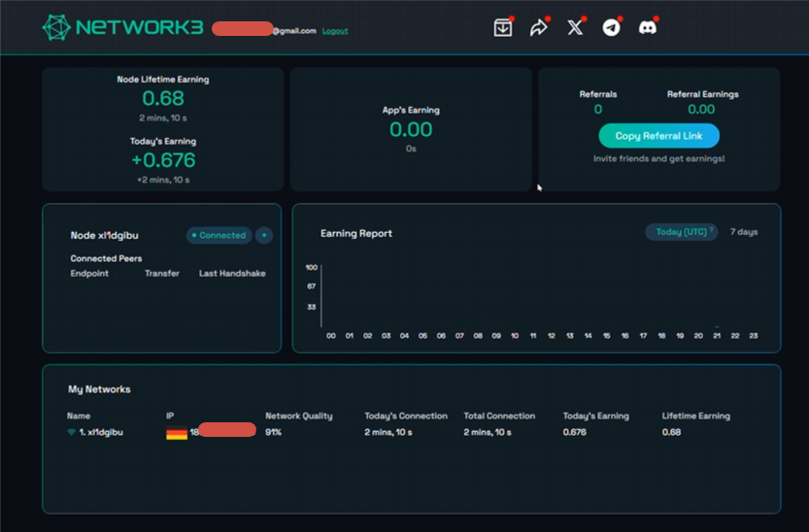Click the Network Quality value 91%

click(274, 433)
